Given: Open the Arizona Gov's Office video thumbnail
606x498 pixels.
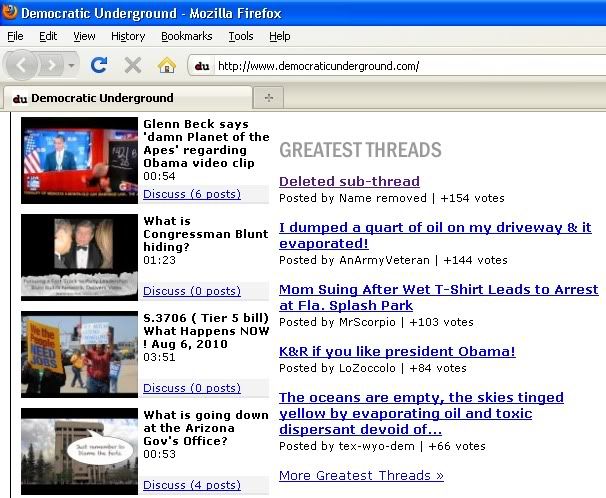Looking at the screenshot, I should click(x=79, y=451).
